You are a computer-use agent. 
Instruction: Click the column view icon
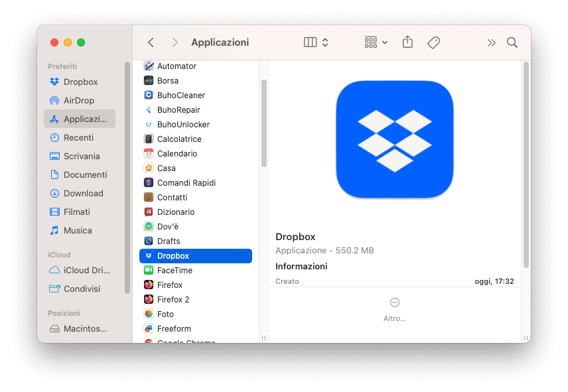(310, 42)
